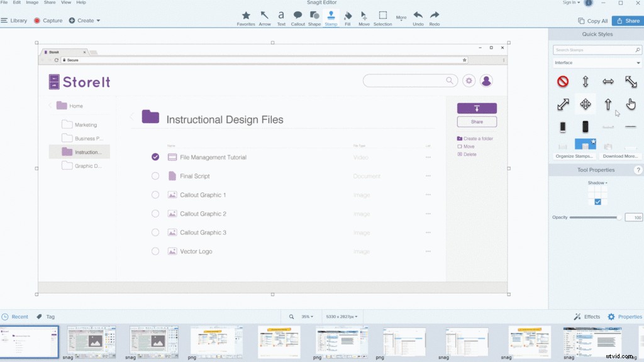Screen dimensions: 644x362
Task: Open the Image menu
Action: tap(31, 3)
